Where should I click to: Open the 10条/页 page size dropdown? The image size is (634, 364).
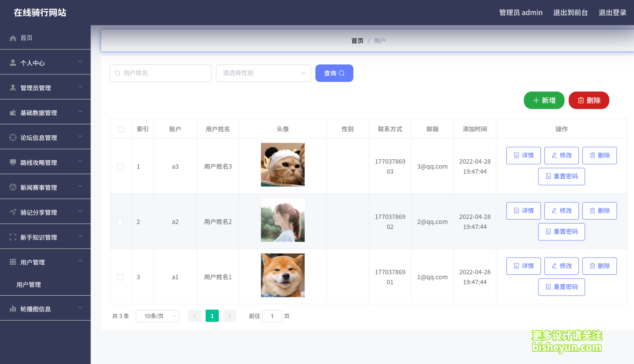(x=157, y=316)
